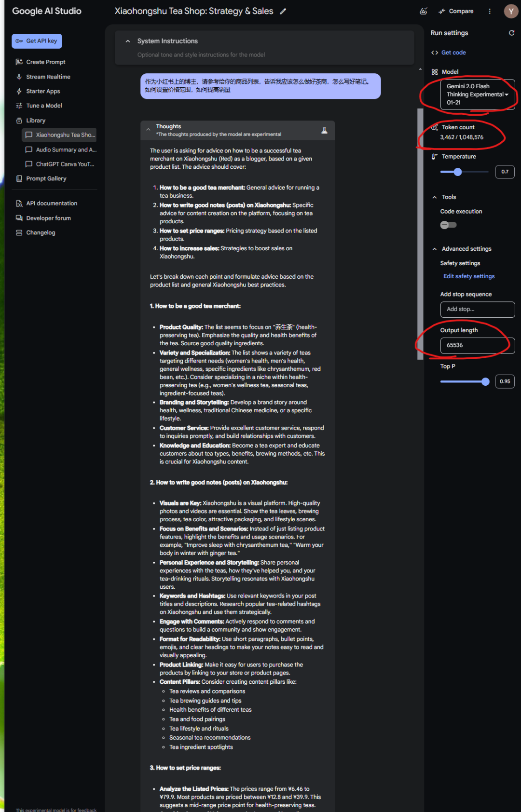Image resolution: width=521 pixels, height=812 pixels.
Task: Collapse the System Instructions section
Action: point(128,41)
